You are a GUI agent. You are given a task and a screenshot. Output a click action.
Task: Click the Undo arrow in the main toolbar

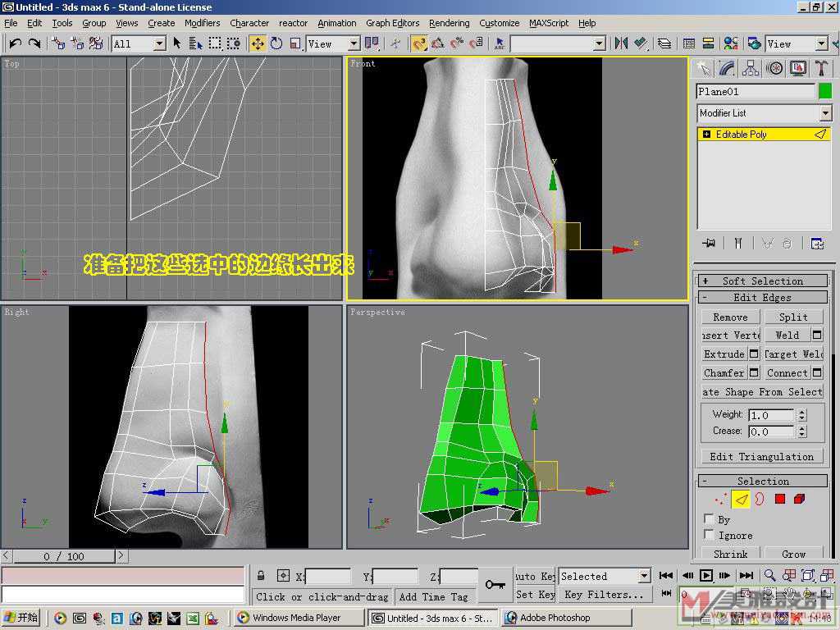click(16, 43)
